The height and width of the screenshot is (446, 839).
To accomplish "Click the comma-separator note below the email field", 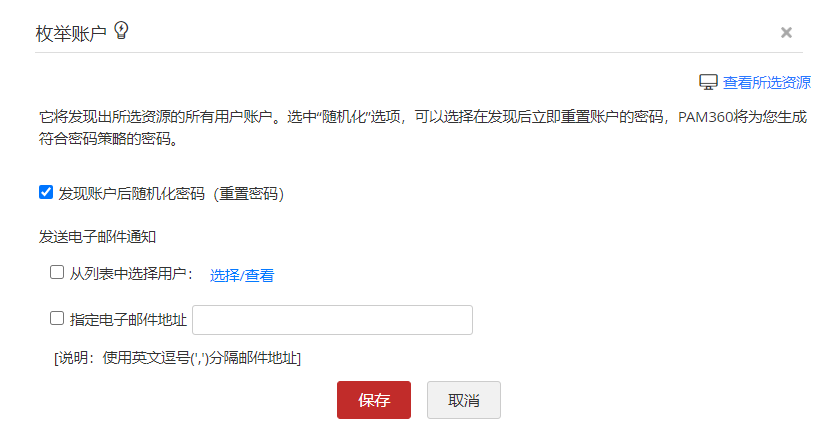I will [177, 357].
